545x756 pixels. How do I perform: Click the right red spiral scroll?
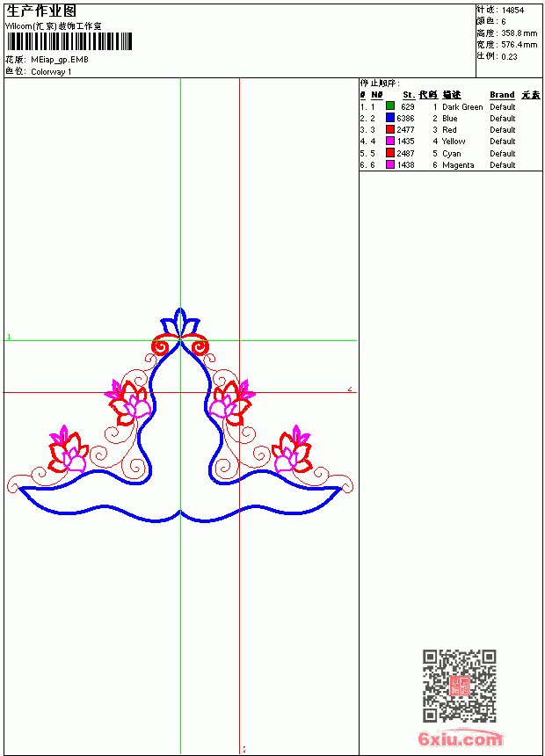tap(200, 346)
